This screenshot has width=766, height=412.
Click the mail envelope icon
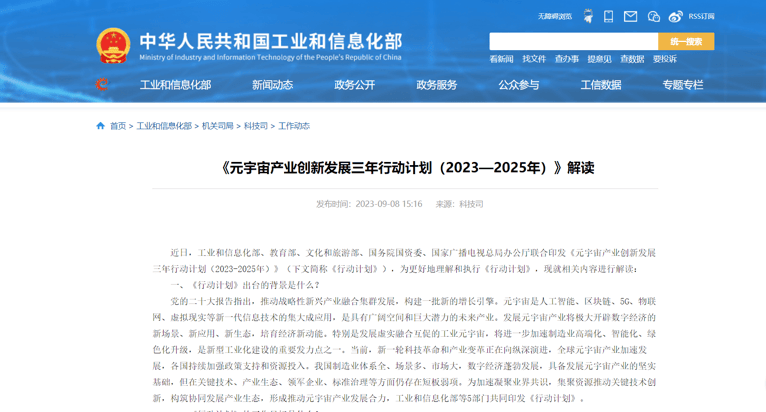pos(630,17)
